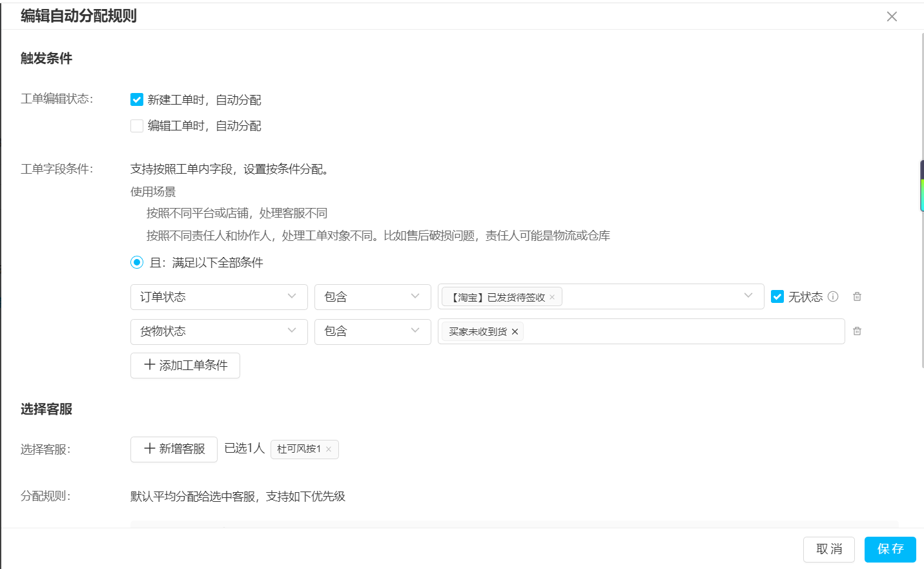Open the 订单状态 field dropdown
The image size is (924, 569).
point(219,297)
